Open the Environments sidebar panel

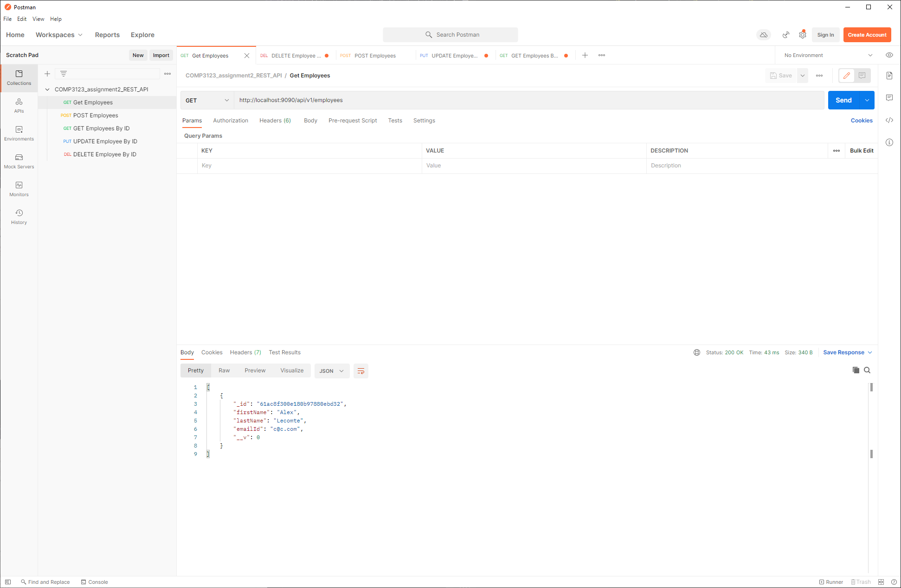coord(19,134)
